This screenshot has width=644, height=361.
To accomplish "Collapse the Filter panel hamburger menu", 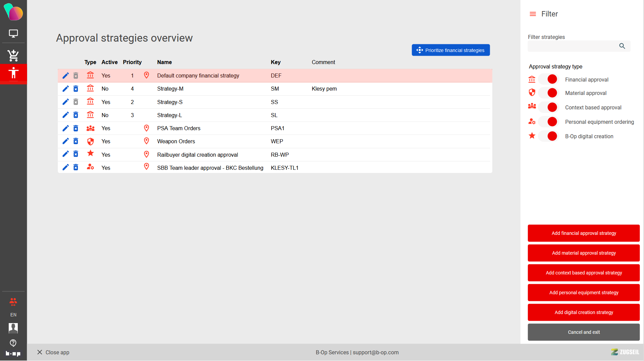I will [x=533, y=14].
